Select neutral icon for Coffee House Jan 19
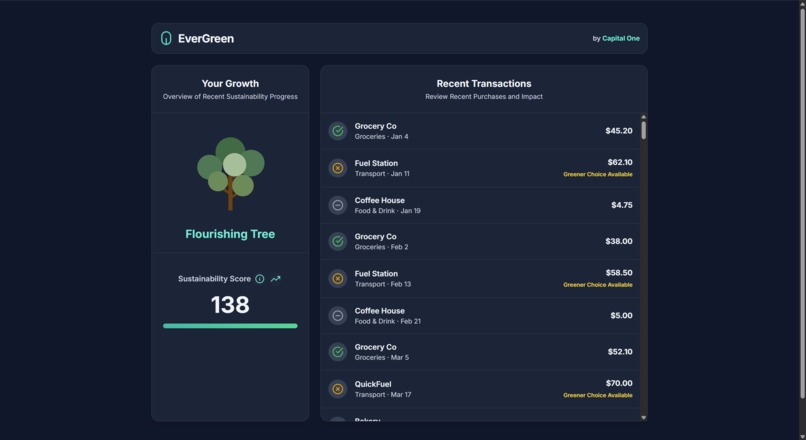This screenshot has width=806, height=440. [x=338, y=205]
